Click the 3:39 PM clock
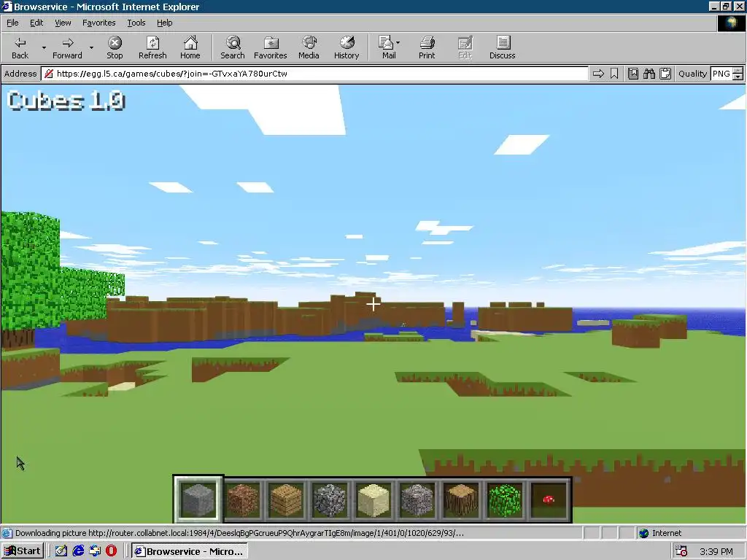 tap(716, 551)
